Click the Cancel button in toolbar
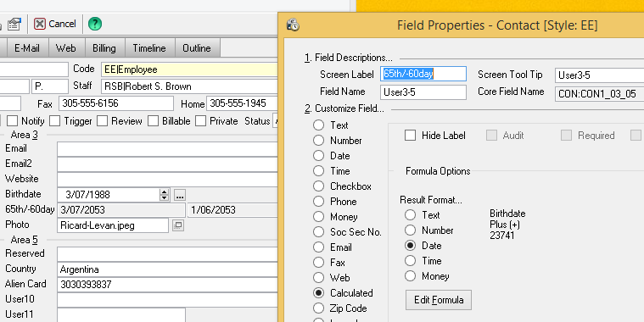 tap(55, 24)
